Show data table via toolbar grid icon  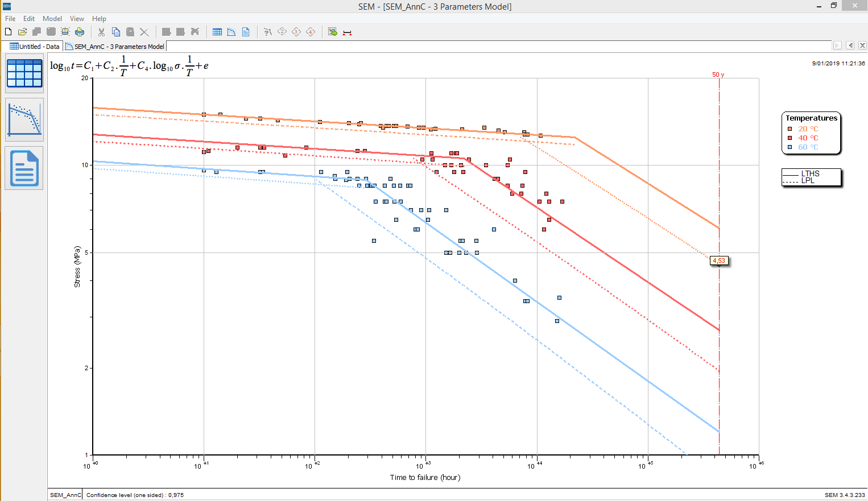(x=217, y=32)
